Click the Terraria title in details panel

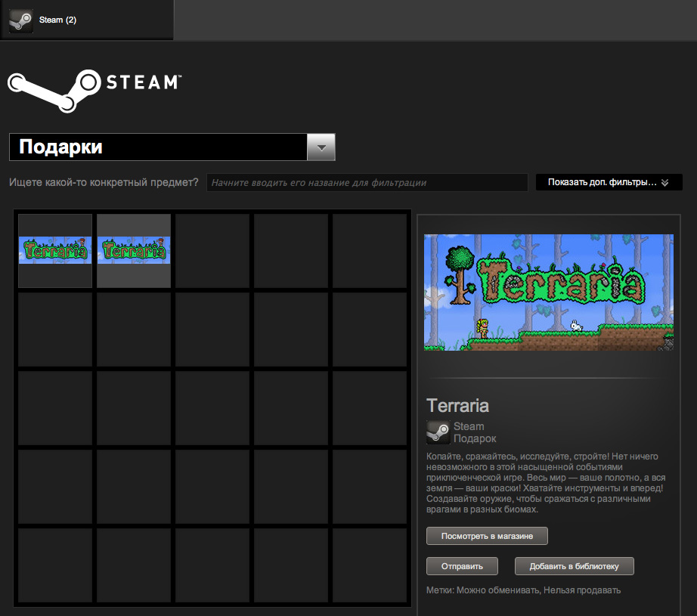[457, 406]
